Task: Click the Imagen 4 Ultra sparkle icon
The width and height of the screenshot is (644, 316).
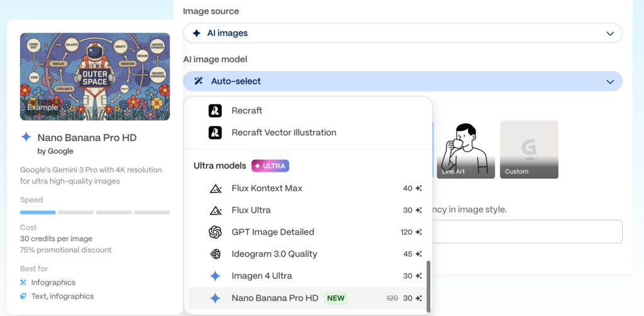Action: [x=215, y=276]
